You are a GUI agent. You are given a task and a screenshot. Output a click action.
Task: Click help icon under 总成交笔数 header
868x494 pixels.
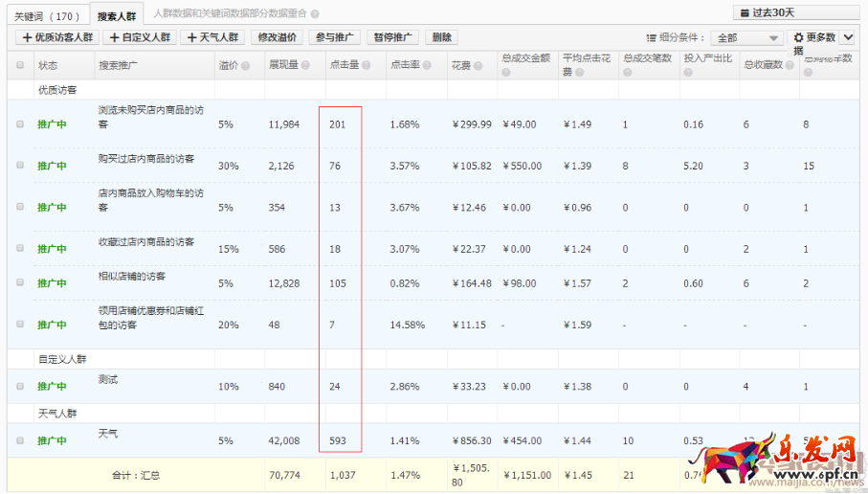627,73
